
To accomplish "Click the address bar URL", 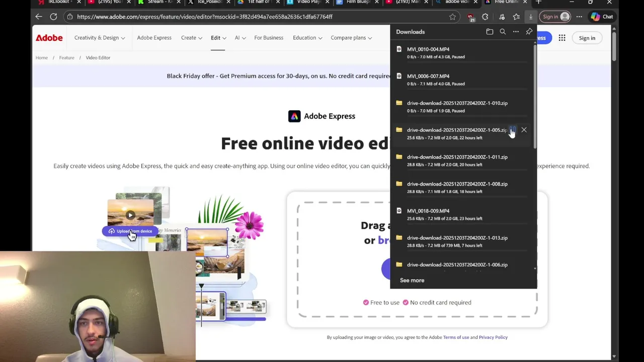I will click(205, 17).
